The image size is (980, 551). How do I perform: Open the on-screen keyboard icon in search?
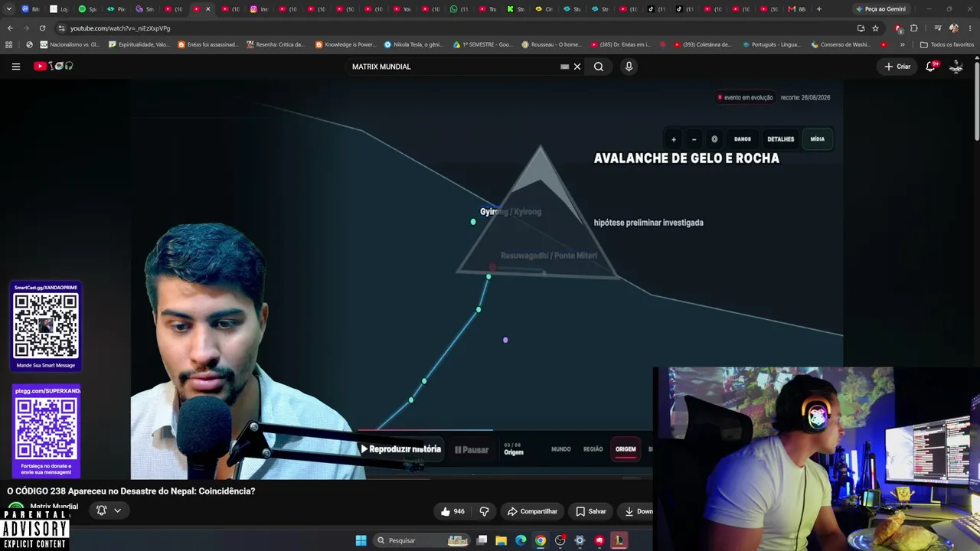coord(564,67)
